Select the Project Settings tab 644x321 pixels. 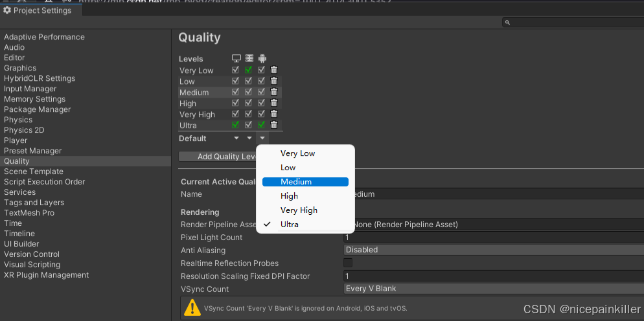coord(41,10)
